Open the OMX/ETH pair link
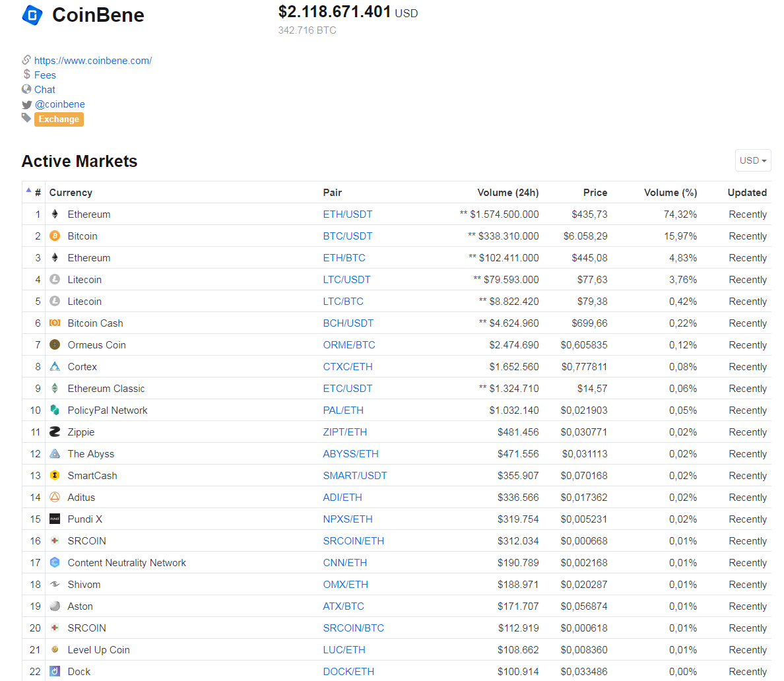This screenshot has width=784, height=681. point(346,584)
